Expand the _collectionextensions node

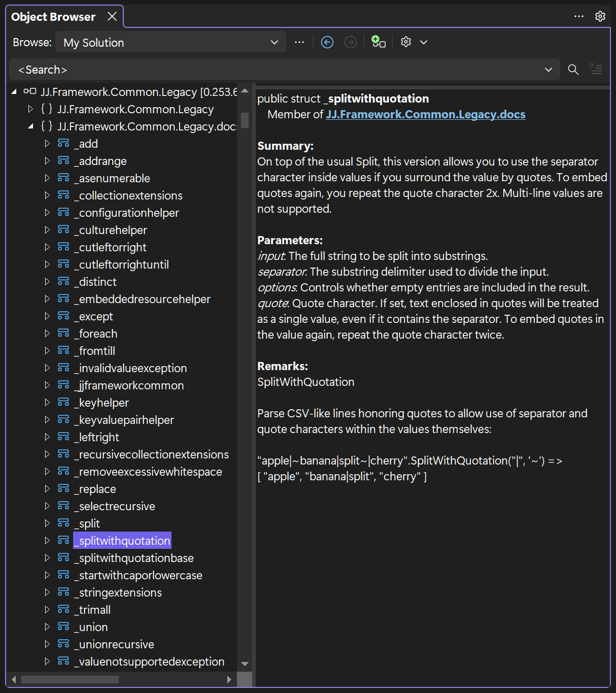tap(47, 195)
